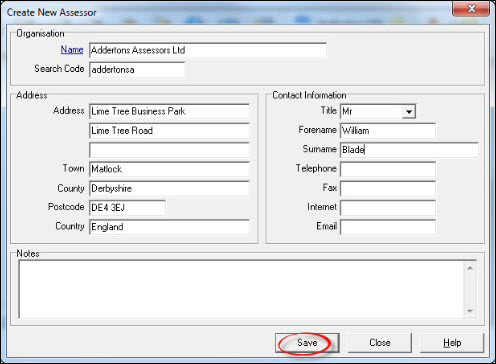Click the empty Fax field

pos(388,188)
